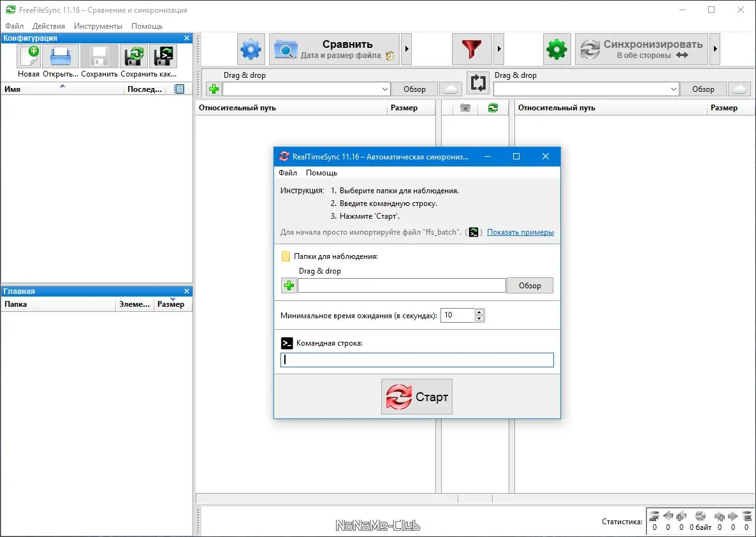Click the watched folder path field
This screenshot has height=537, width=756.
click(x=402, y=286)
